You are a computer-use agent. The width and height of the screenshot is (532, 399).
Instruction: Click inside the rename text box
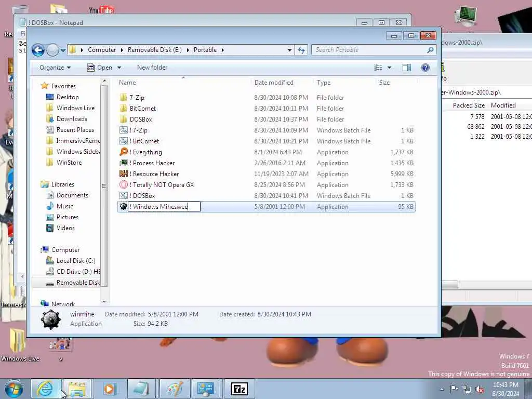[x=164, y=207]
